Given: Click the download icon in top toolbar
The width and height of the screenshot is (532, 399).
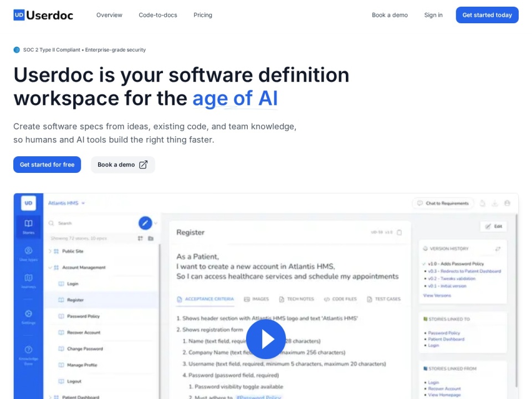Looking at the screenshot, I should pos(495,203).
